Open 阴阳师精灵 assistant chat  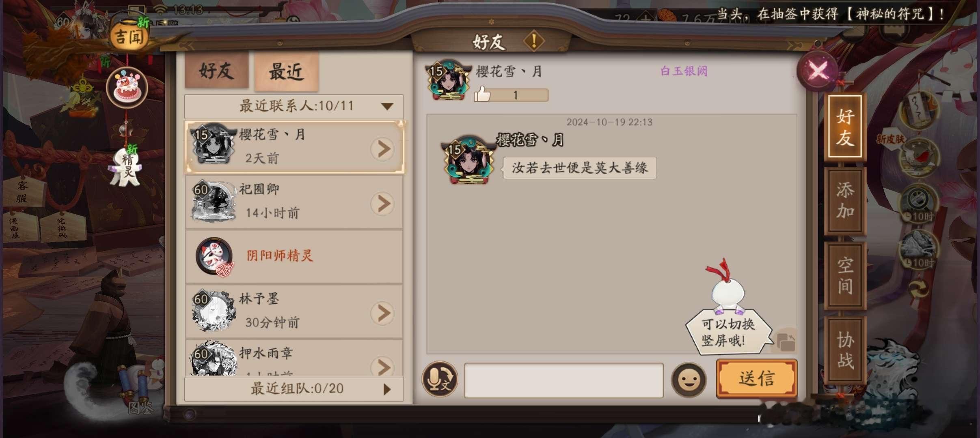tap(294, 256)
